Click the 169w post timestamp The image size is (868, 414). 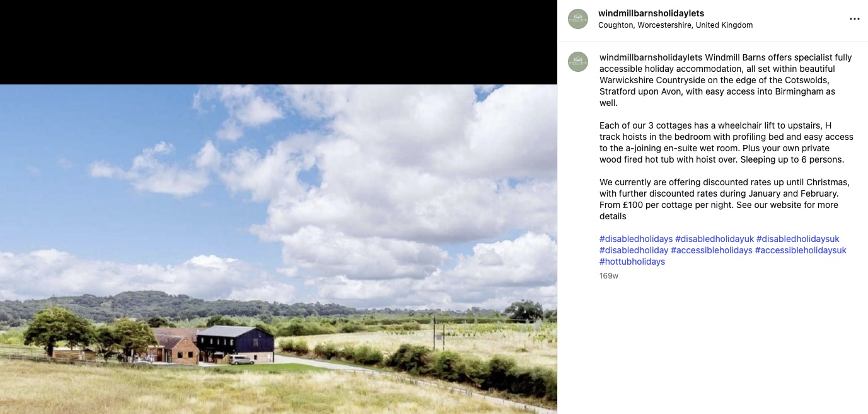(x=609, y=276)
